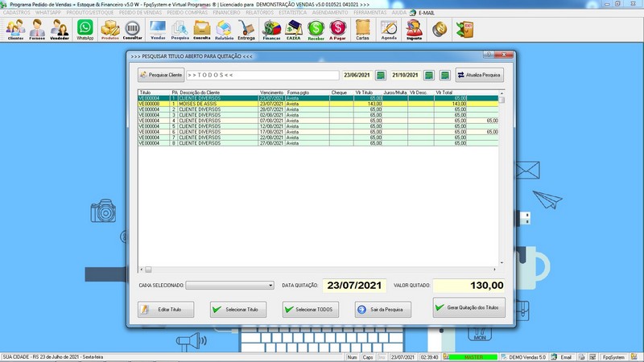Click the green icon before Atualiza Pesquisa
Screen dimensions: 644x362
click(445, 75)
